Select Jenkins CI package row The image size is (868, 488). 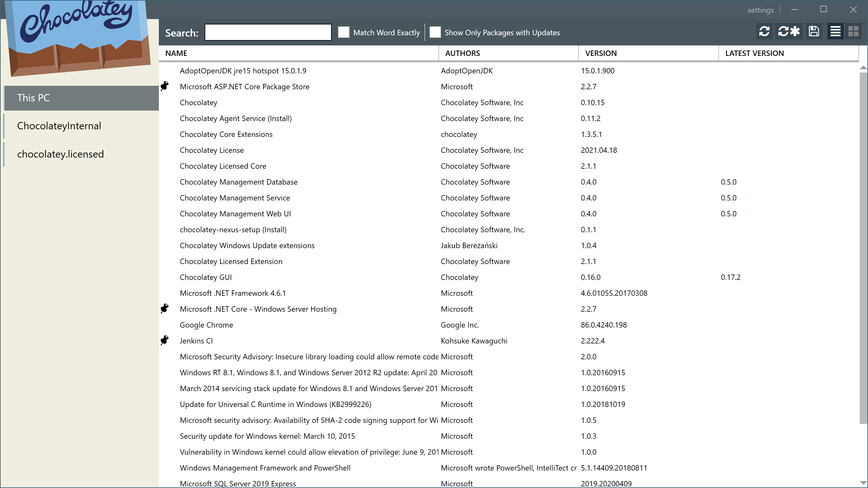pyautogui.click(x=509, y=341)
